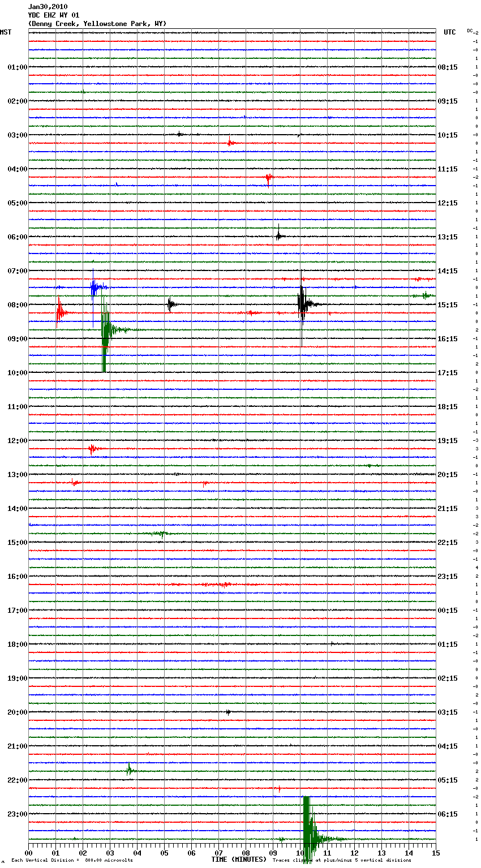Click the "14:15" UTC time label
This screenshot has width=481, height=868.
click(x=448, y=271)
